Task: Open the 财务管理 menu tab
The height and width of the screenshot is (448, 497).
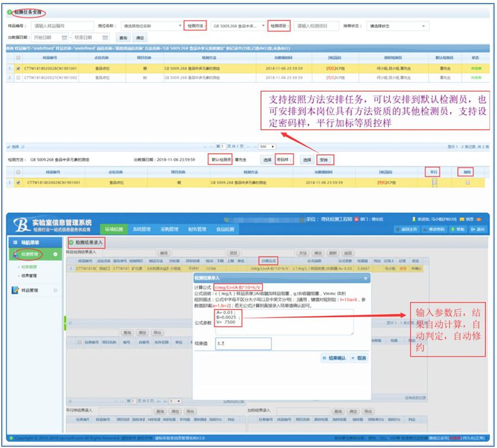Action: point(197,229)
